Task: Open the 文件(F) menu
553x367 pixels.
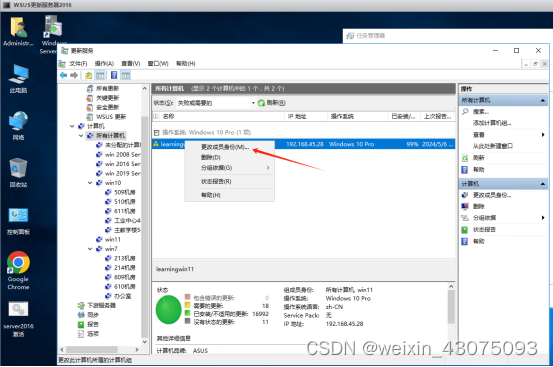Action: [x=78, y=63]
